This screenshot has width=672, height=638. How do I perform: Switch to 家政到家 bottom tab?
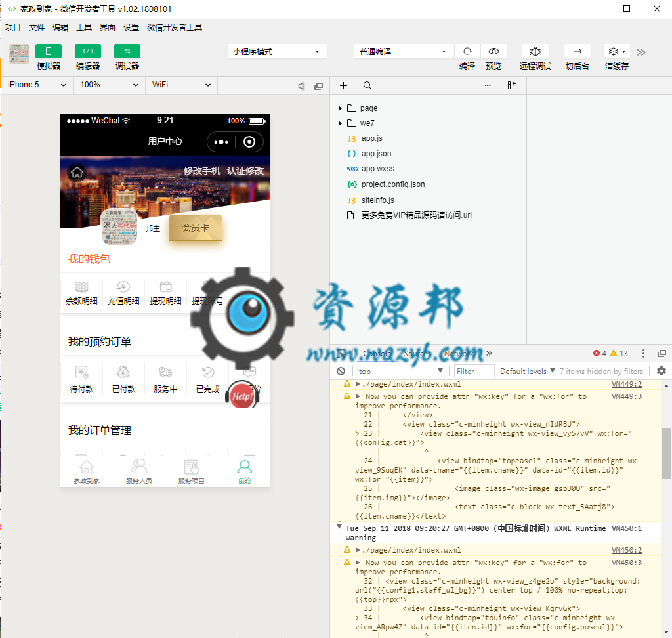[x=87, y=472]
